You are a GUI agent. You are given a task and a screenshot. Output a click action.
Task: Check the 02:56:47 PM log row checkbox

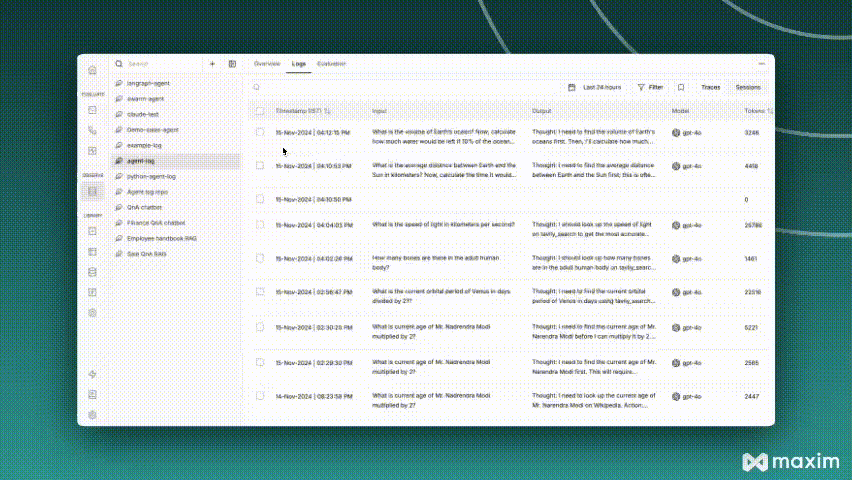click(x=260, y=292)
